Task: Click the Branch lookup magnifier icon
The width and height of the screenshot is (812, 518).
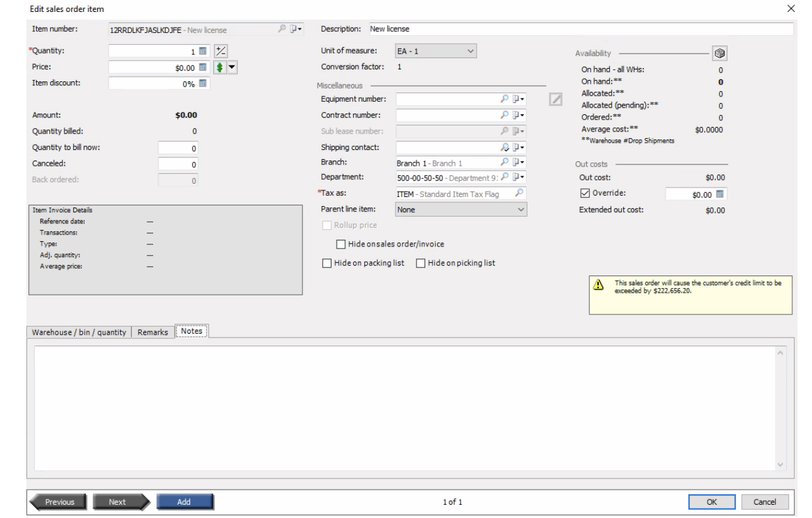Action: tap(505, 162)
